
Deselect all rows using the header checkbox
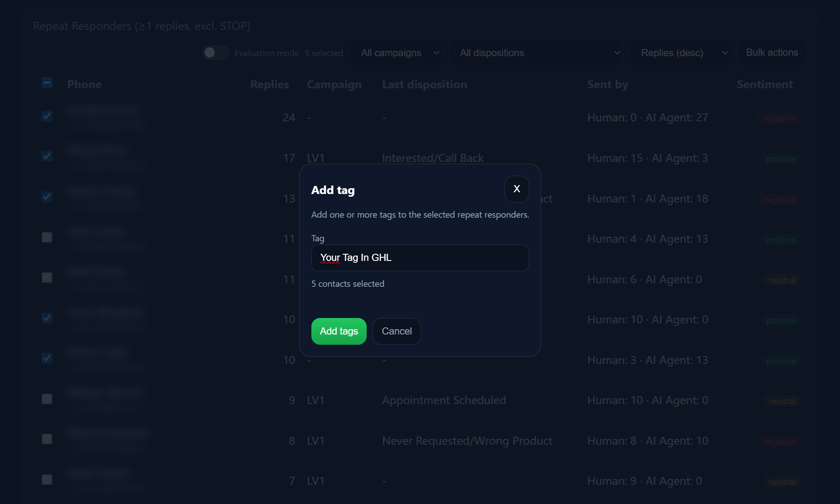point(46,83)
